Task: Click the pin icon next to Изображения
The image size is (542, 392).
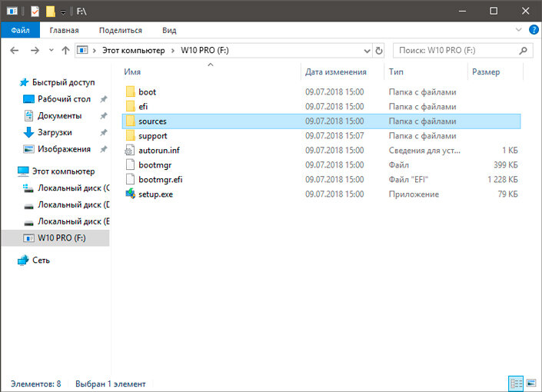Action: tap(103, 149)
